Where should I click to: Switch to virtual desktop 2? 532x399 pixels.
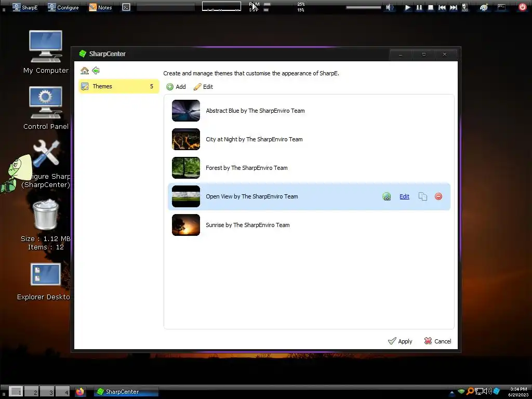[32, 392]
